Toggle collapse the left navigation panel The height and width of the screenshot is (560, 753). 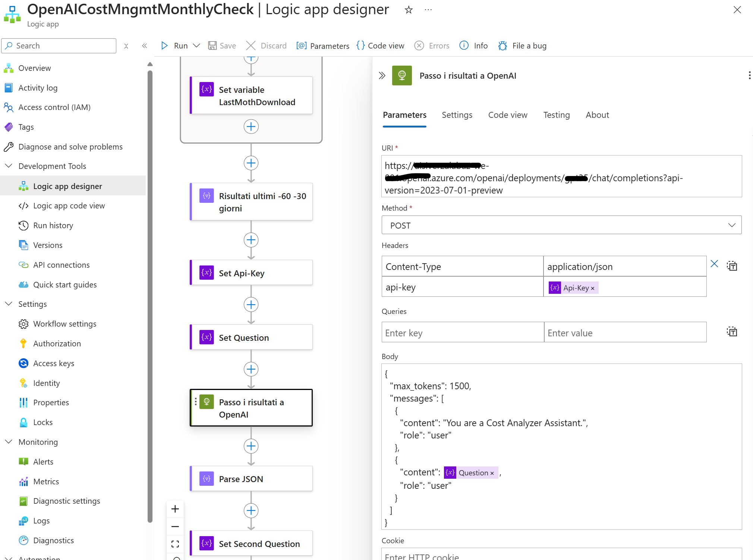145,45
